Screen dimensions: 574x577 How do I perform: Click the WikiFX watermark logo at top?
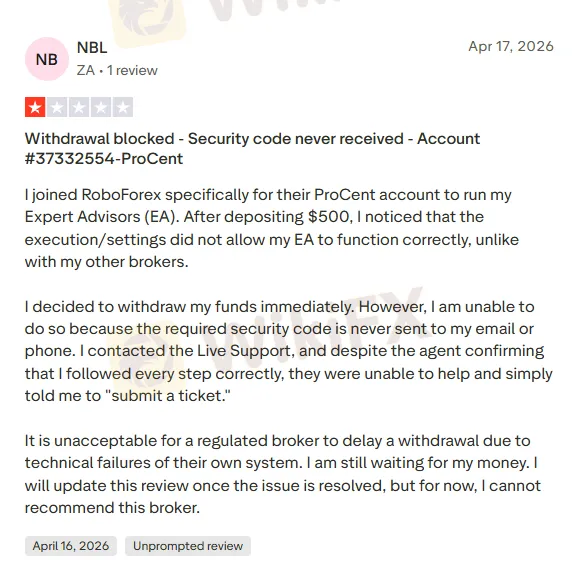(x=147, y=20)
